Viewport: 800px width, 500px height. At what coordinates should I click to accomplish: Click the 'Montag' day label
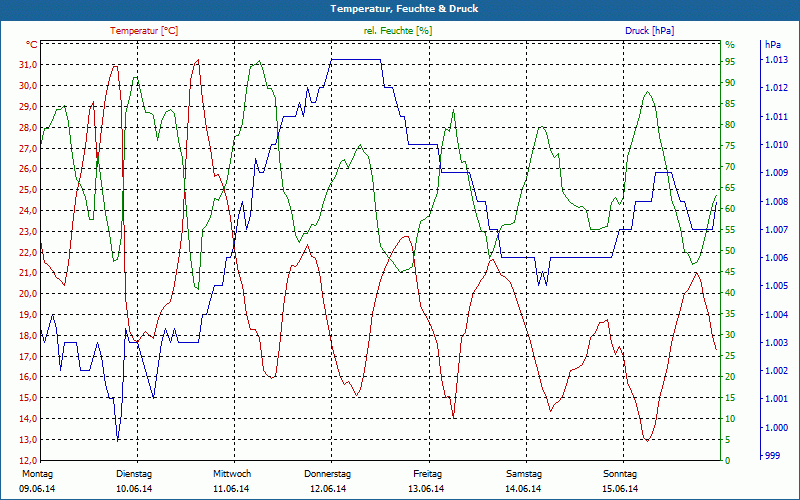click(x=37, y=474)
